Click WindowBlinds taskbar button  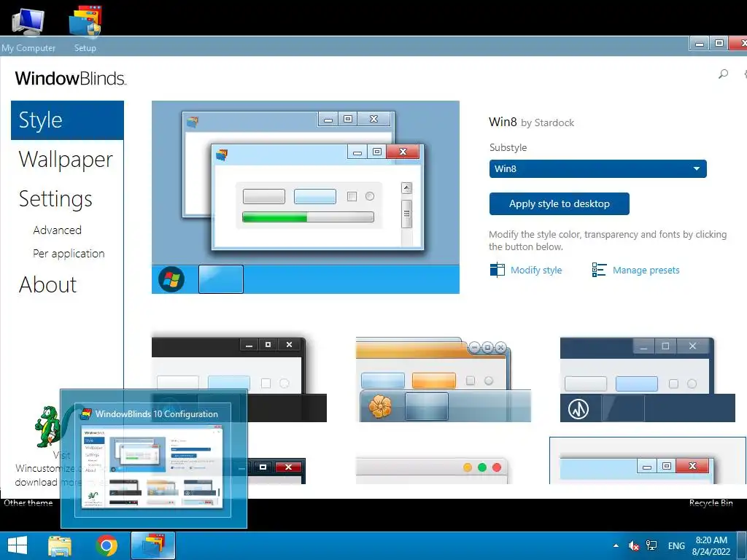153,545
